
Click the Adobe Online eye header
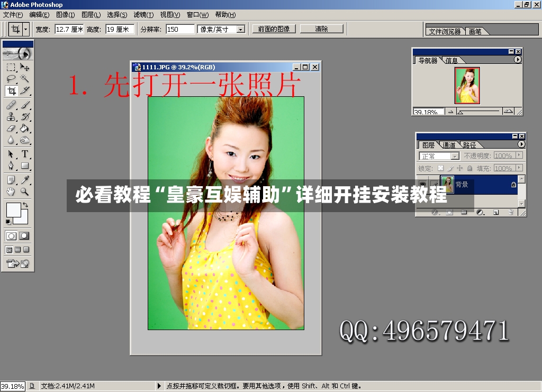click(x=18, y=53)
